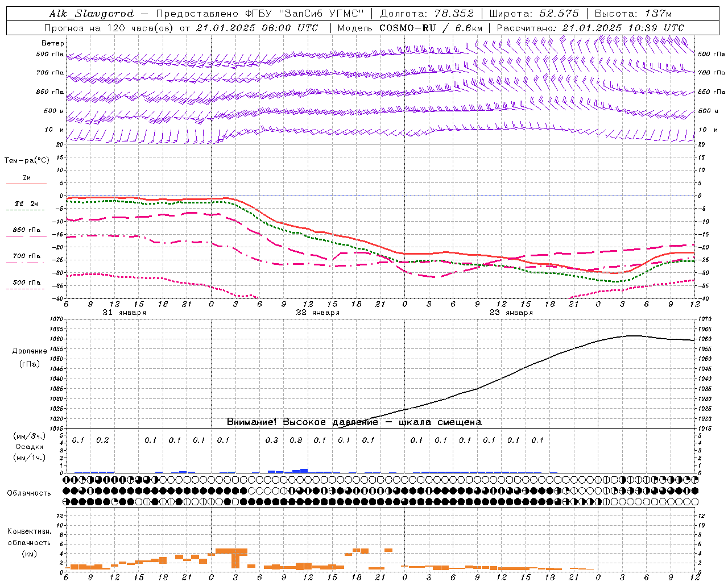The height and width of the screenshot is (582, 728).
Task: Click the Ветер wind panel label
Action: coord(53,43)
